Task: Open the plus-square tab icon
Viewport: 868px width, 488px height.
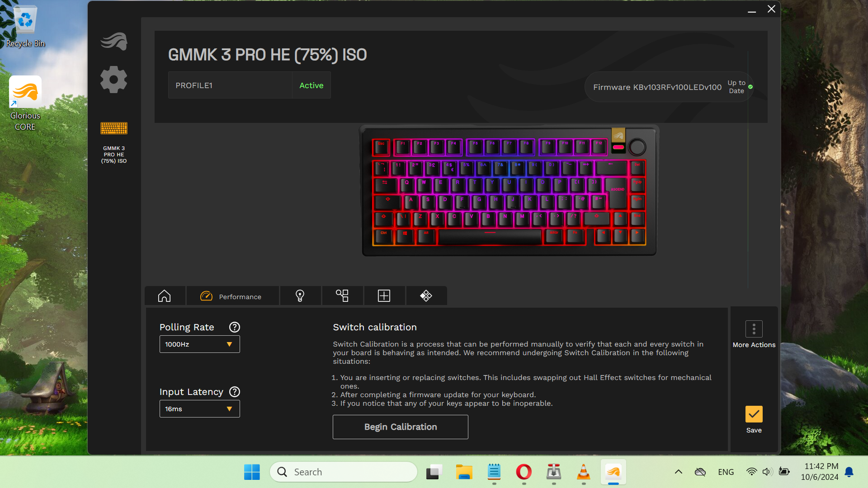Action: [384, 296]
